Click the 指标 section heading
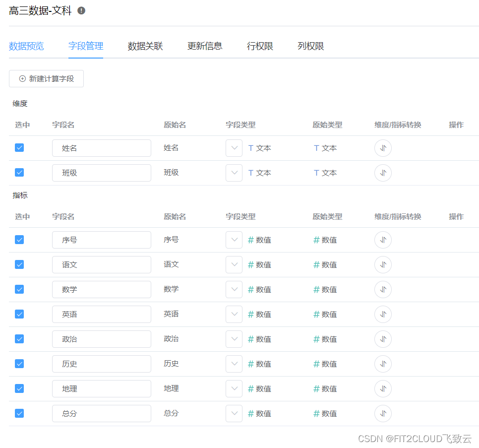479x448 pixels. [20, 195]
